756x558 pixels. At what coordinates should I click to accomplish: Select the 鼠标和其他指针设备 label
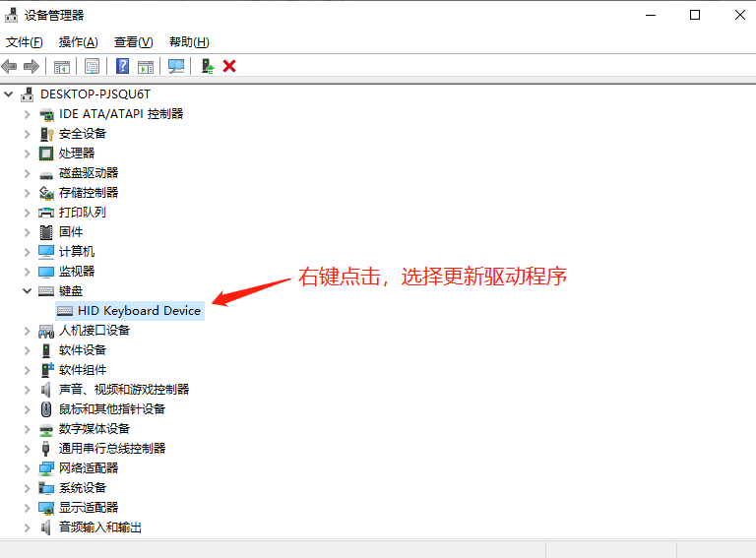[x=112, y=409]
